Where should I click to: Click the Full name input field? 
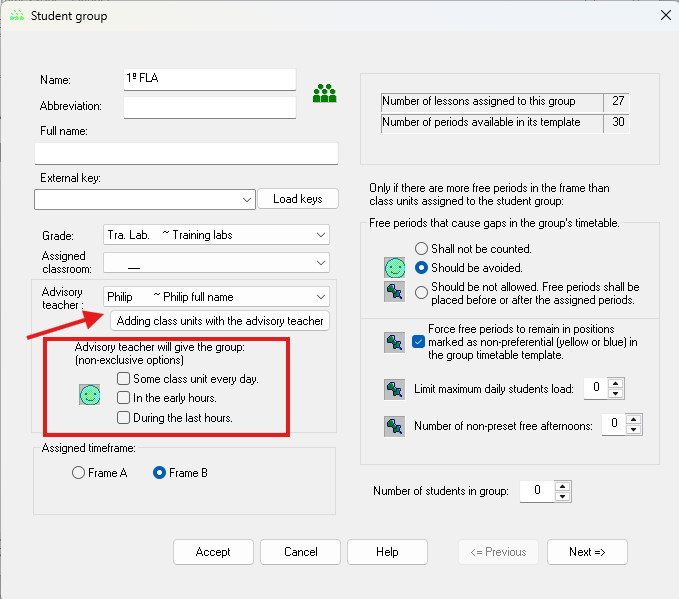186,153
